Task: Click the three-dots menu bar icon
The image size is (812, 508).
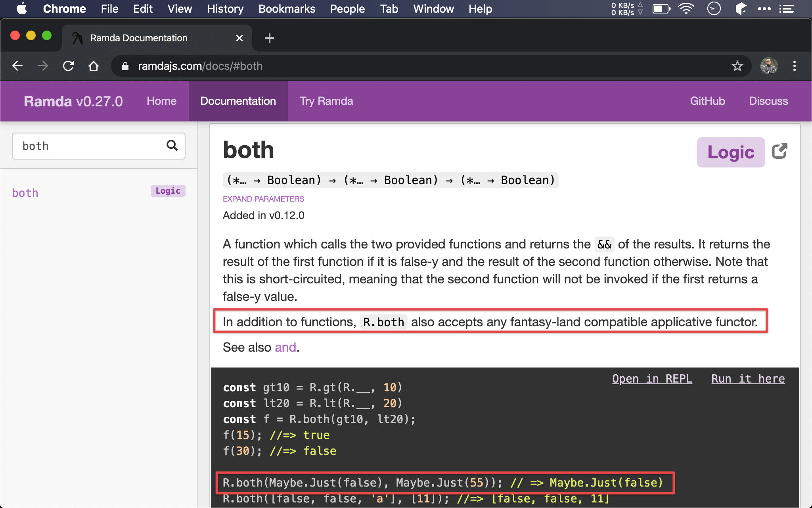Action: [764, 9]
